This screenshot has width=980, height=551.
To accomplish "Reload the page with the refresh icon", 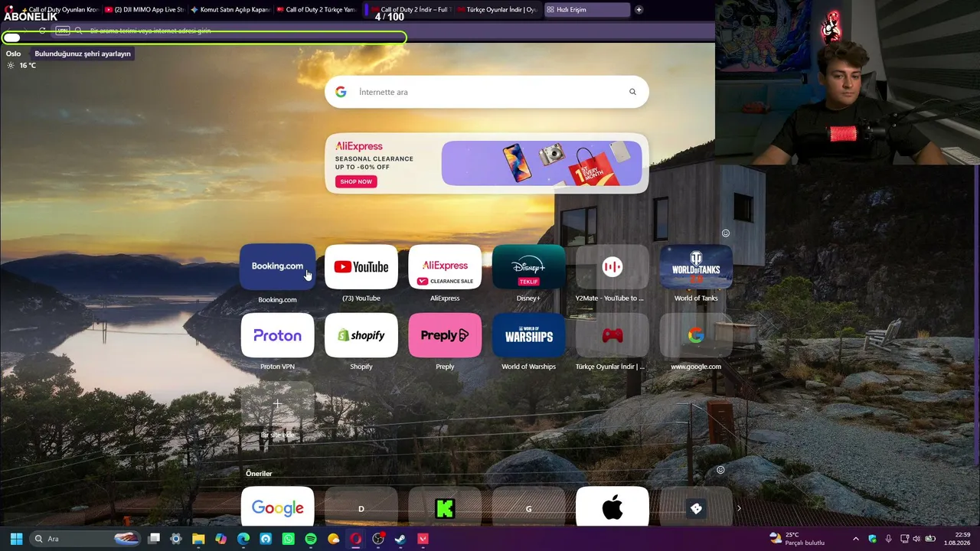I will (42, 31).
